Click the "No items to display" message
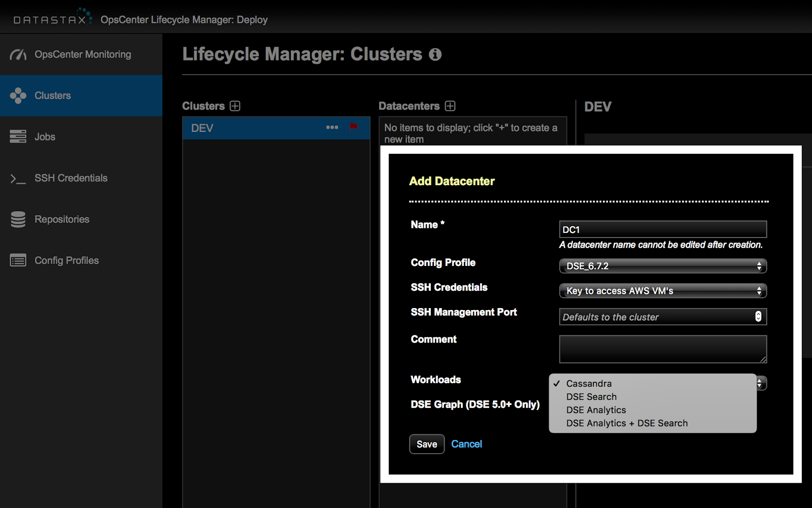The width and height of the screenshot is (812, 508). point(470,133)
